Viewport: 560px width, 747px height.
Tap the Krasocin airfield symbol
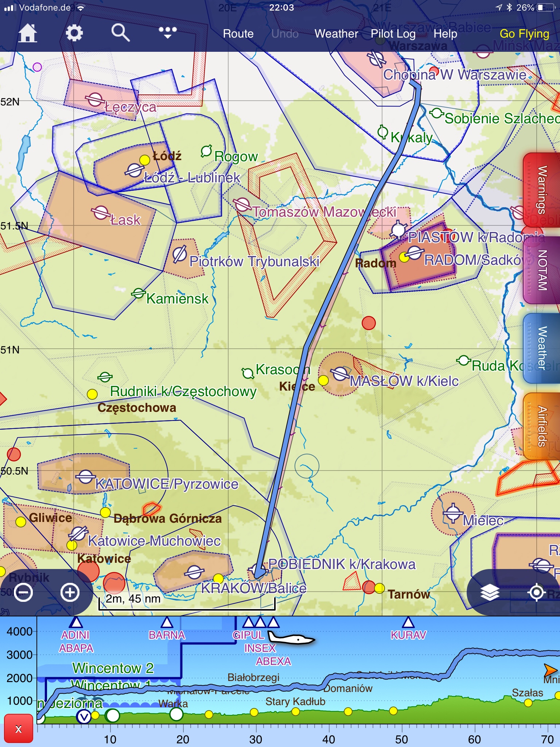[x=248, y=373]
